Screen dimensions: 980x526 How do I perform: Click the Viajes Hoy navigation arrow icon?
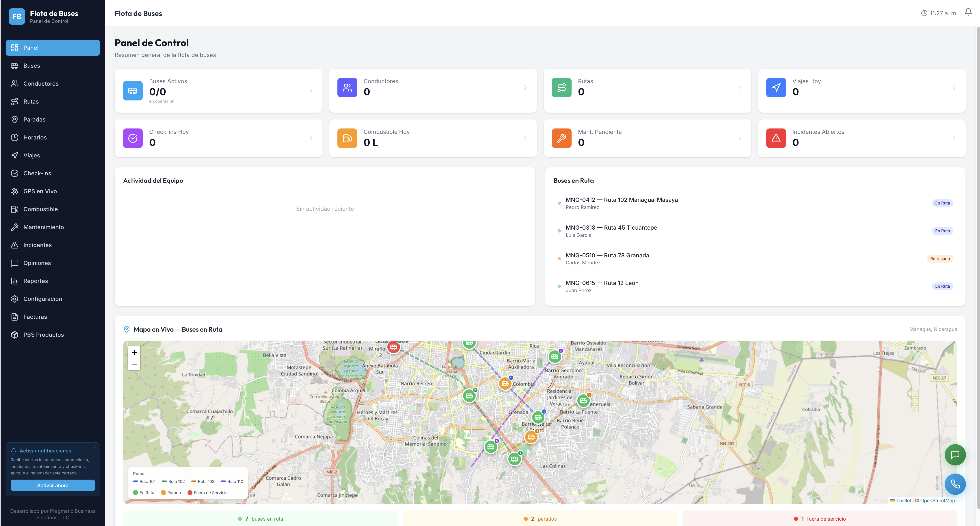pyautogui.click(x=776, y=87)
